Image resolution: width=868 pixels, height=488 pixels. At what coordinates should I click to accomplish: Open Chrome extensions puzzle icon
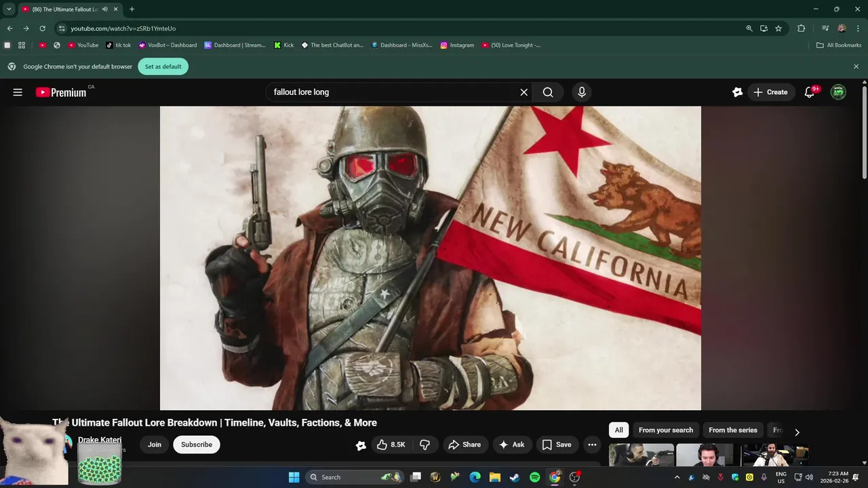pyautogui.click(x=802, y=28)
